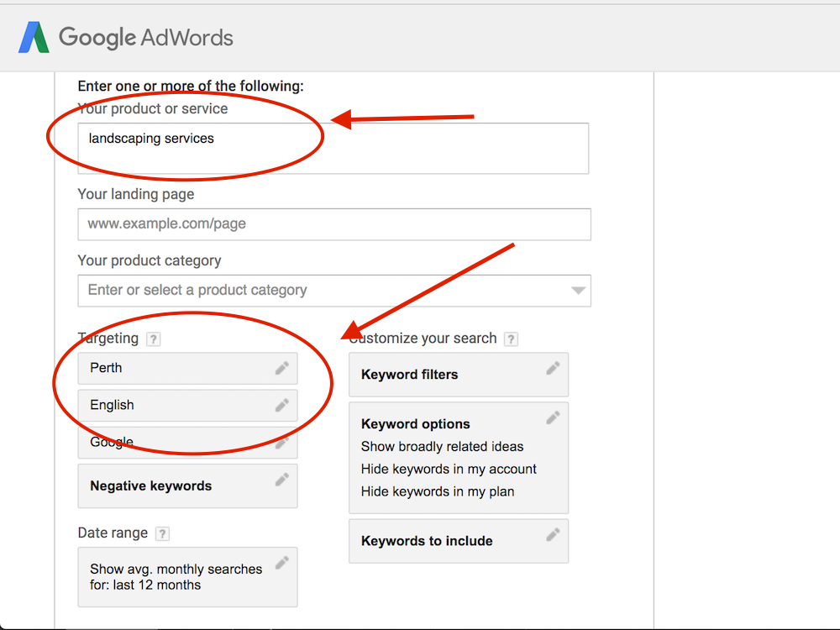The height and width of the screenshot is (630, 840).
Task: Click the 'Your landing page' label
Action: pos(136,195)
